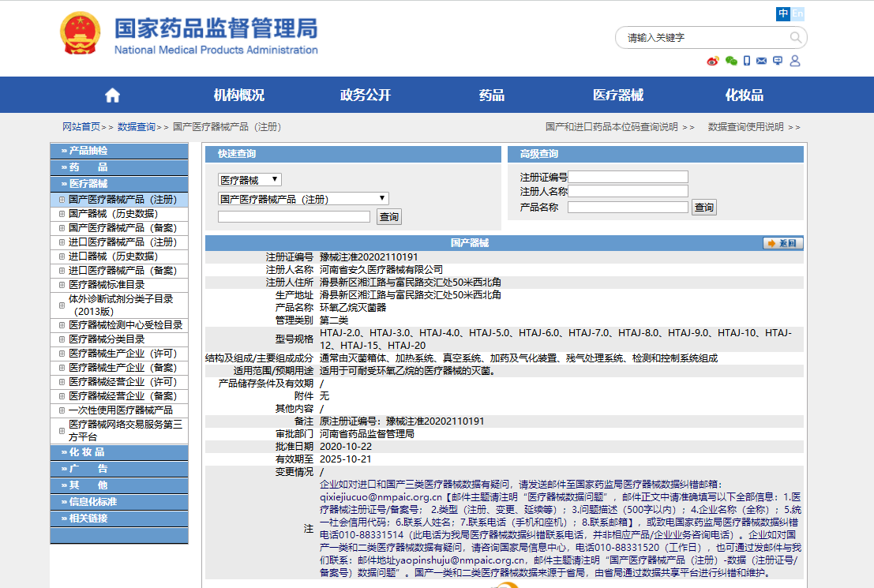This screenshot has height=588, width=874.
Task: Select 医疗器械经营企业(备案) in sidebar
Action: click(122, 396)
